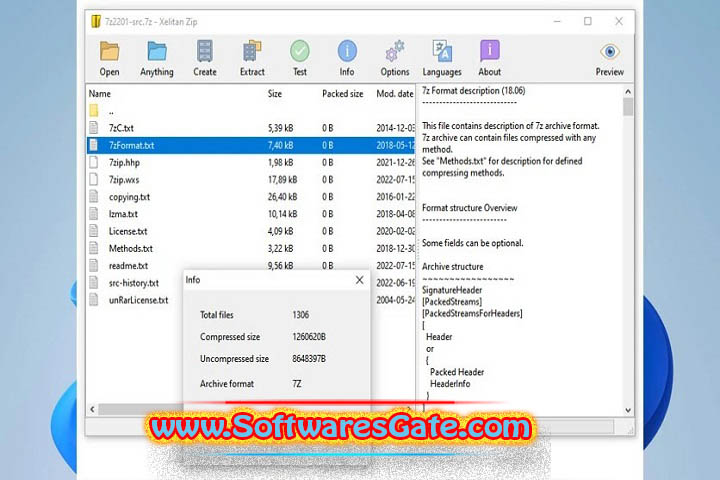
Task: Select the src-history.txt file icon
Action: (94, 282)
